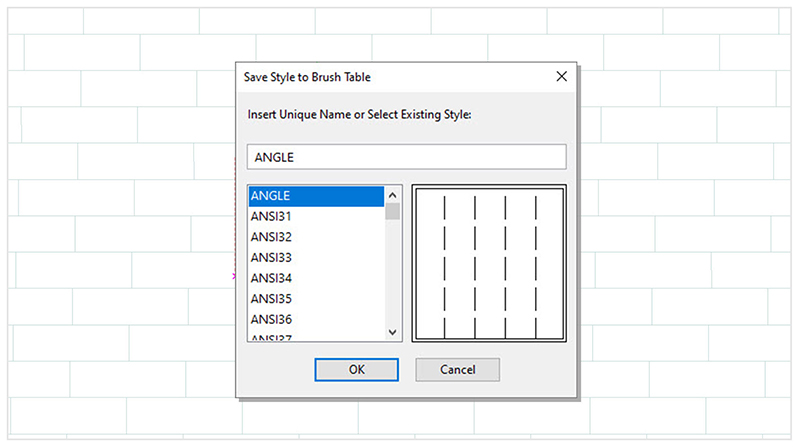Click the style list scrollbar thumb
Screen dimensions: 800x447
(x=392, y=211)
